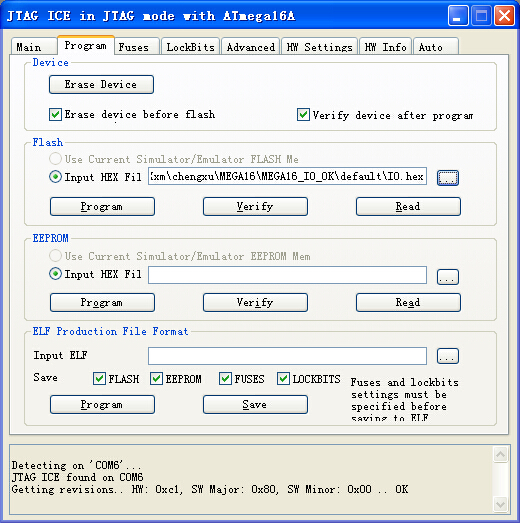Click the Flash HEX file path field
This screenshot has width=520, height=523.
coord(287,176)
